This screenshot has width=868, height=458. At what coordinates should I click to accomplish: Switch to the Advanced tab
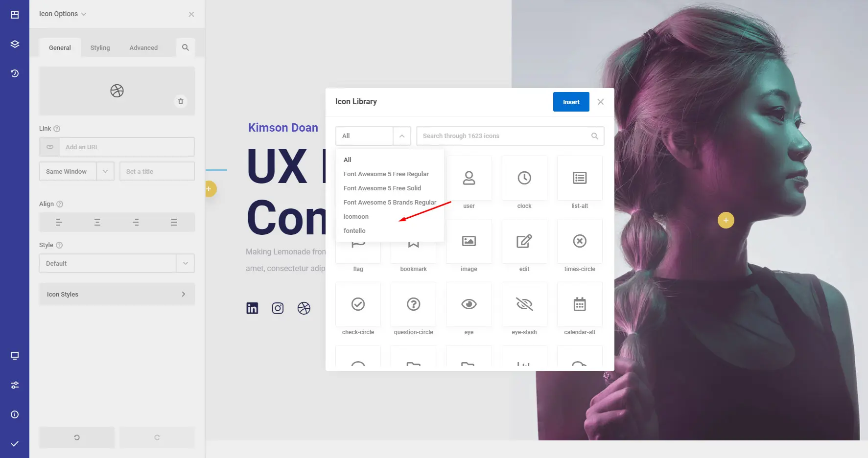point(143,47)
